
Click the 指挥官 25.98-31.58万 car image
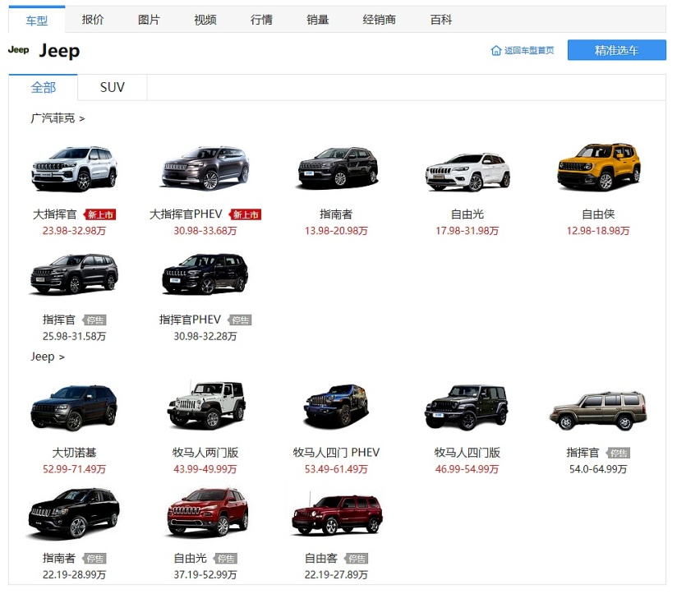(x=74, y=274)
